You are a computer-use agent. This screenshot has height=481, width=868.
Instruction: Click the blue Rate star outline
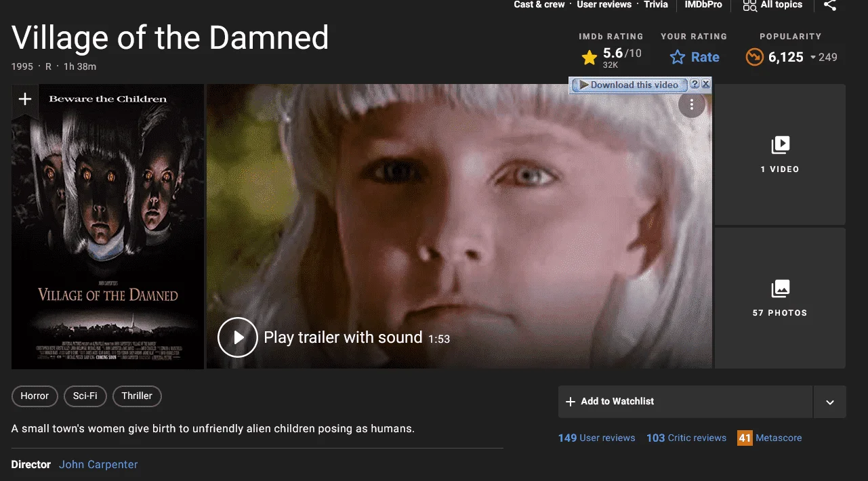[678, 58]
